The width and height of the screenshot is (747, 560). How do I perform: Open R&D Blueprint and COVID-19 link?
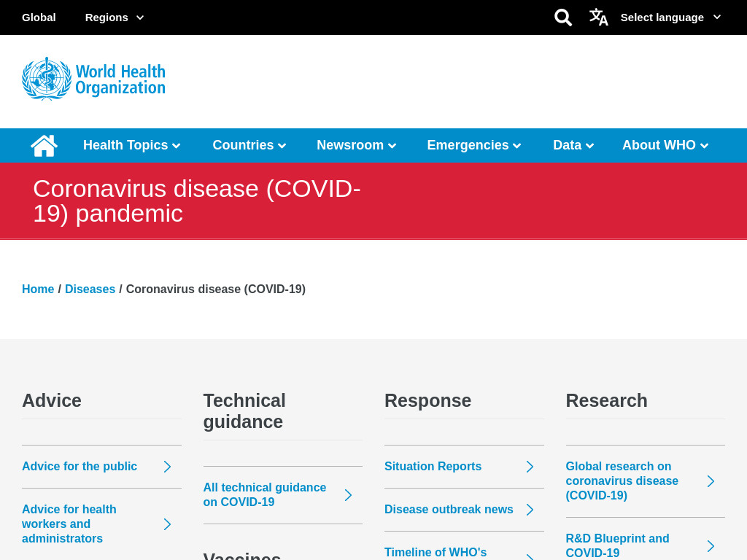coord(617,545)
